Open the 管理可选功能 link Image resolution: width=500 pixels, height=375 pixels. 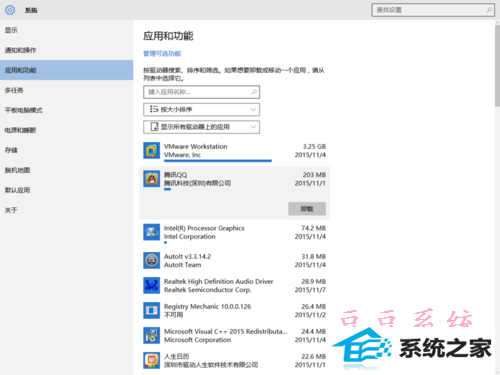[162, 54]
